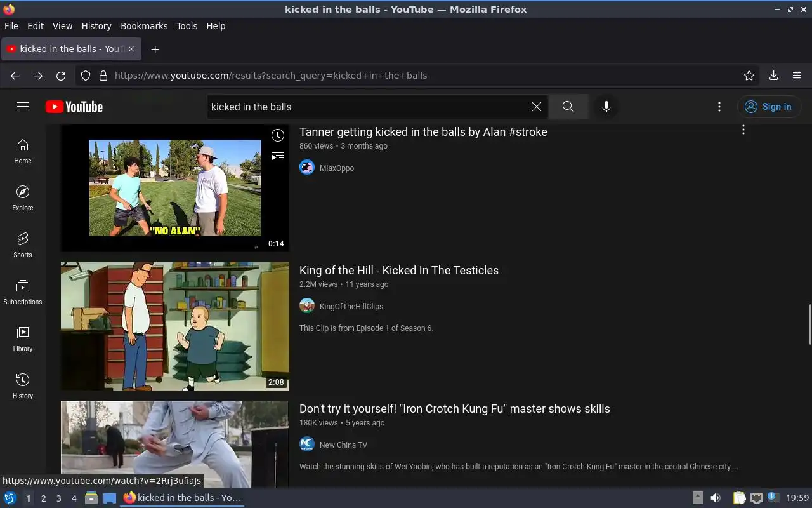This screenshot has width=812, height=508.
Task: Open the file manager taskbar launcher
Action: (91, 498)
